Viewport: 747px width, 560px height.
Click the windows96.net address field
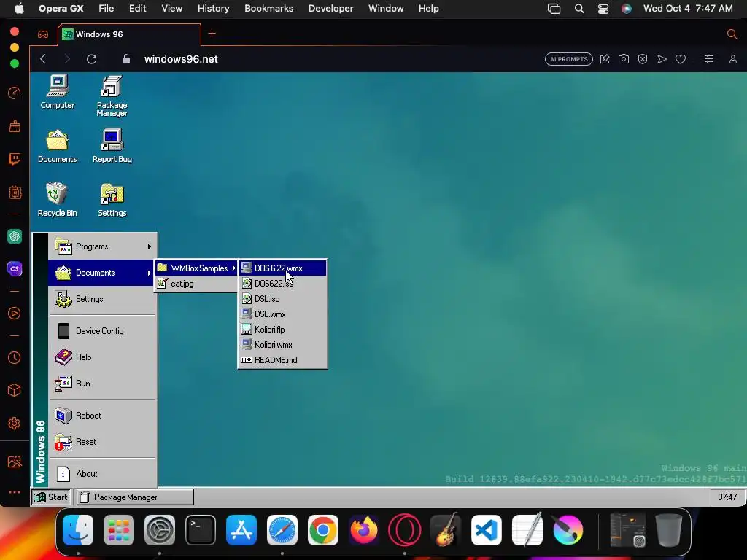(181, 59)
